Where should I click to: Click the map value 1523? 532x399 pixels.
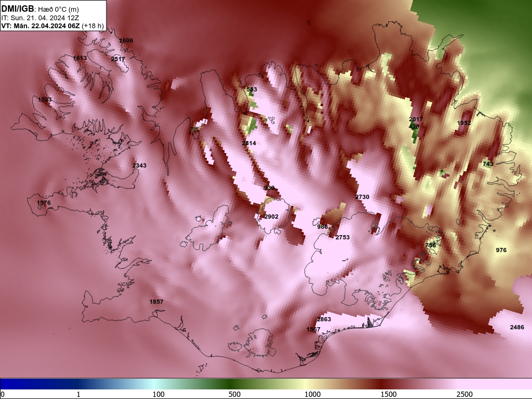[45, 99]
